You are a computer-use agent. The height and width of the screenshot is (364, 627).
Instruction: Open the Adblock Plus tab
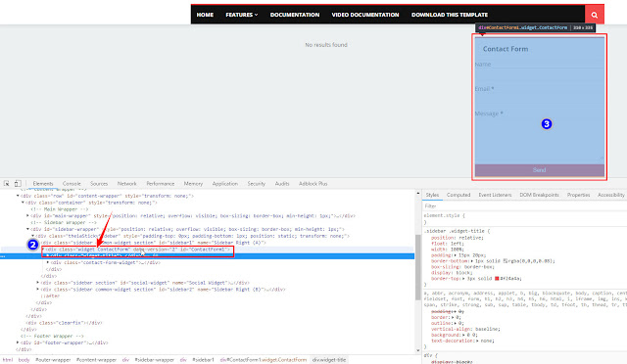coord(313,184)
